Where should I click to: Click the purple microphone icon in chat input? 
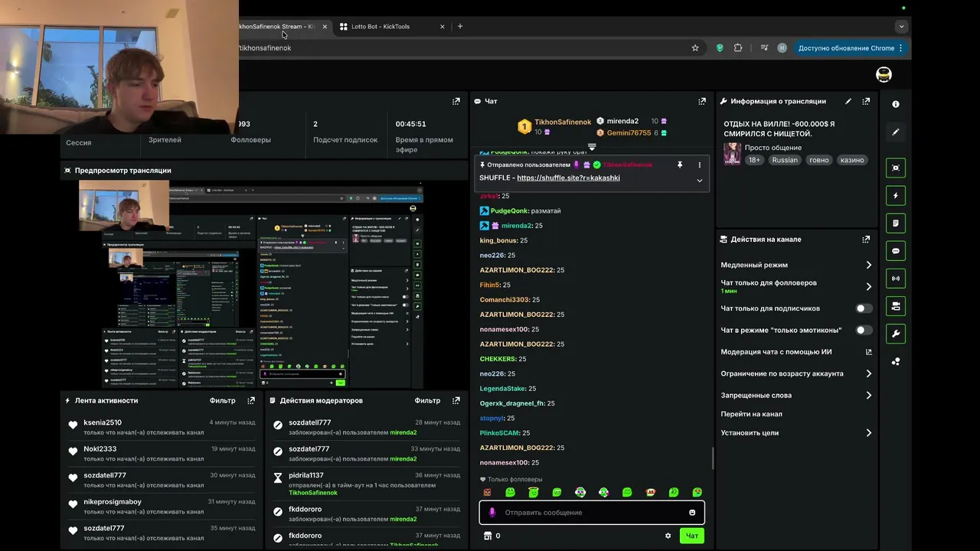(x=492, y=513)
